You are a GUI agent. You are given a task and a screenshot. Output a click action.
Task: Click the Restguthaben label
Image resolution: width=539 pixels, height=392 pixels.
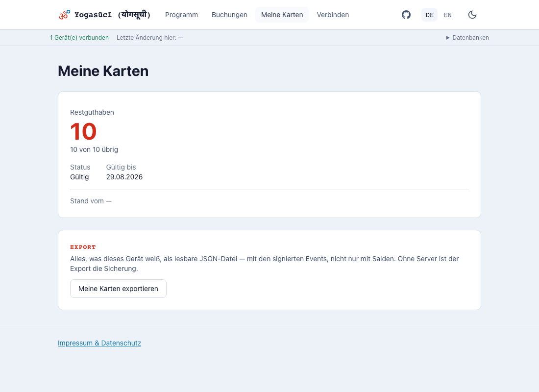92,112
